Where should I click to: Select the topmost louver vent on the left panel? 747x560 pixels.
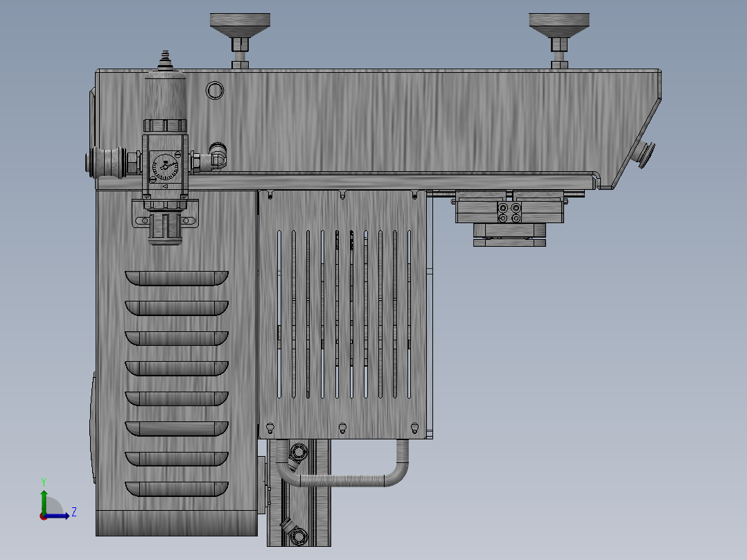tap(177, 279)
